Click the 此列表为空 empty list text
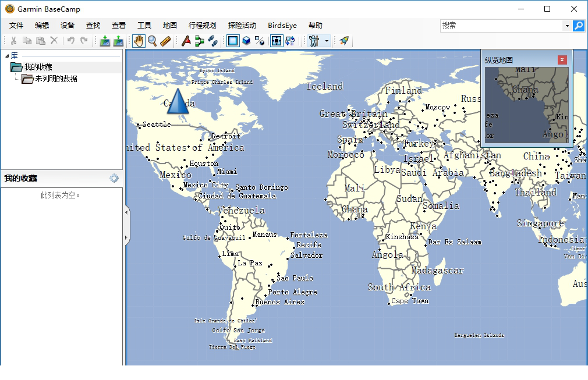The height and width of the screenshot is (380, 588). (x=60, y=196)
